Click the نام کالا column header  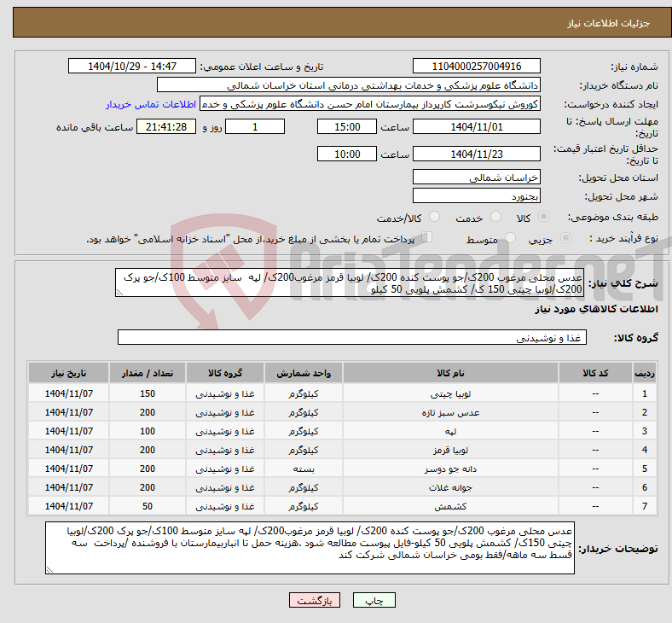(x=450, y=373)
